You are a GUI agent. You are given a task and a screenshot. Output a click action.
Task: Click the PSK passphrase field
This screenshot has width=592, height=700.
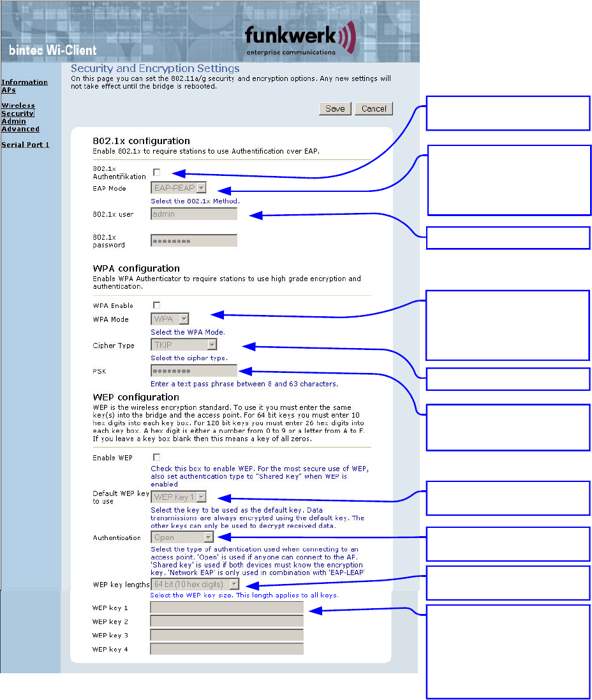pyautogui.click(x=194, y=371)
